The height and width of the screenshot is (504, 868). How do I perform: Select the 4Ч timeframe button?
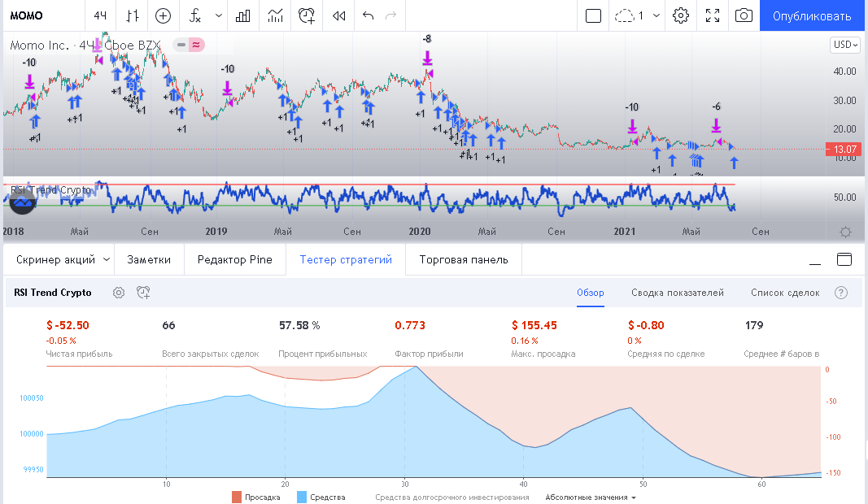click(x=100, y=15)
